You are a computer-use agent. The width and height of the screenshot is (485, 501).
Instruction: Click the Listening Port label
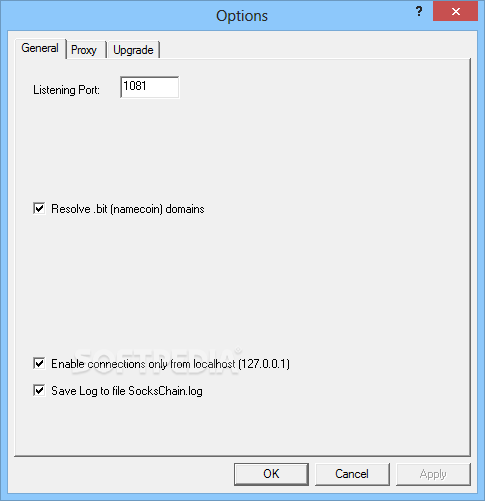[66, 90]
